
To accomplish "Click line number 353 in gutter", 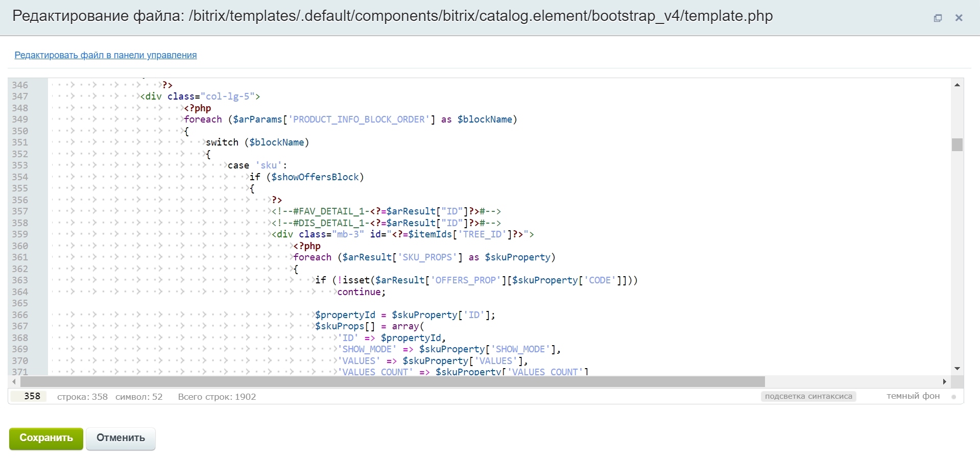I will coord(20,165).
